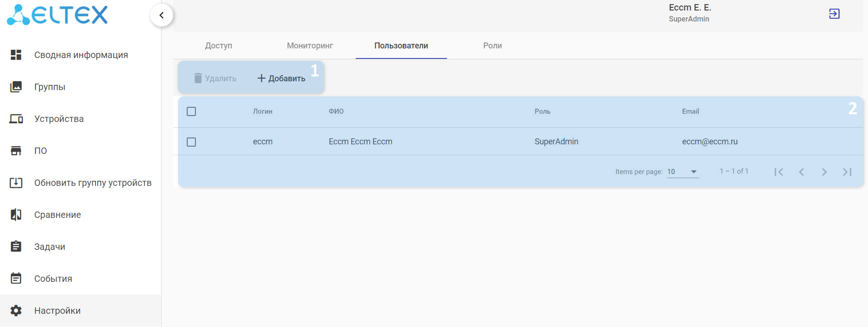Switch to the Роли tab

(492, 46)
